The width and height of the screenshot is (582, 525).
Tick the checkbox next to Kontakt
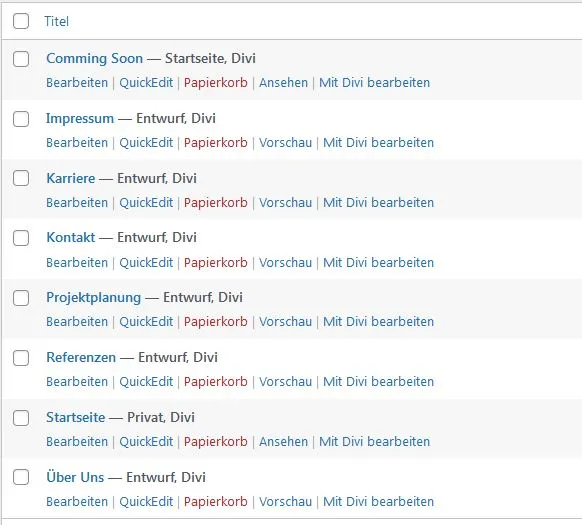point(21,238)
